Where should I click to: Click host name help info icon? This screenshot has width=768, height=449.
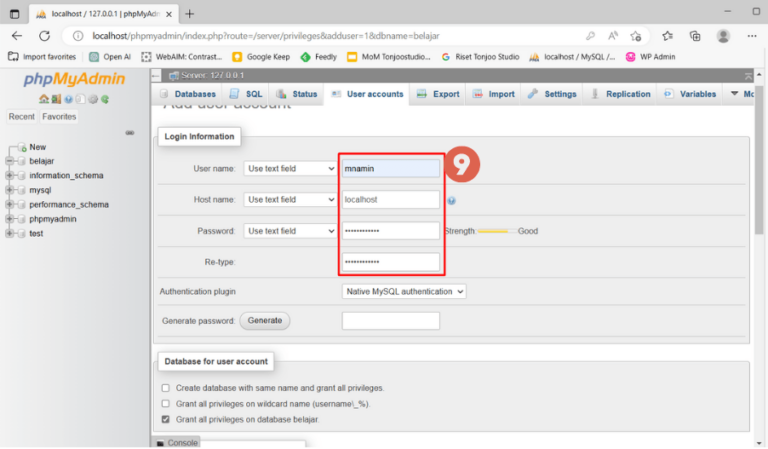point(451,201)
